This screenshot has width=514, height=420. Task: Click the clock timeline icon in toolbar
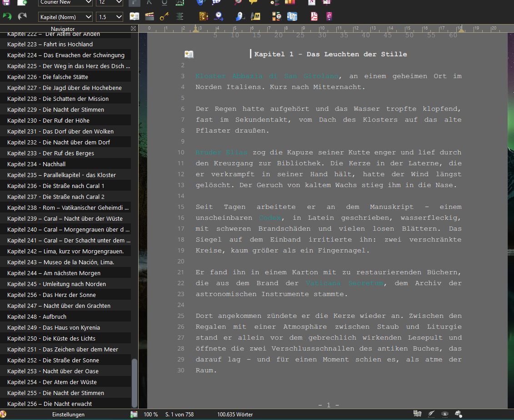pos(219,17)
